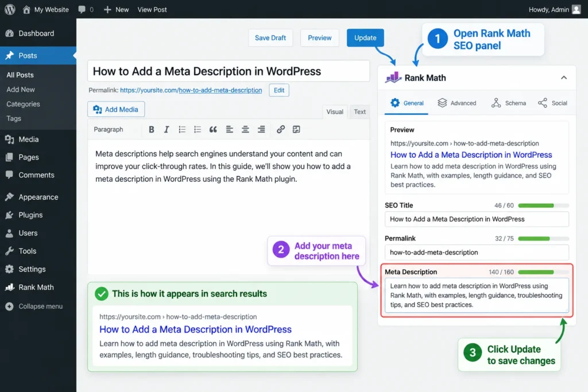Select Rank Math Schema tab
Viewport: 588px width, 392px height.
[x=509, y=103]
